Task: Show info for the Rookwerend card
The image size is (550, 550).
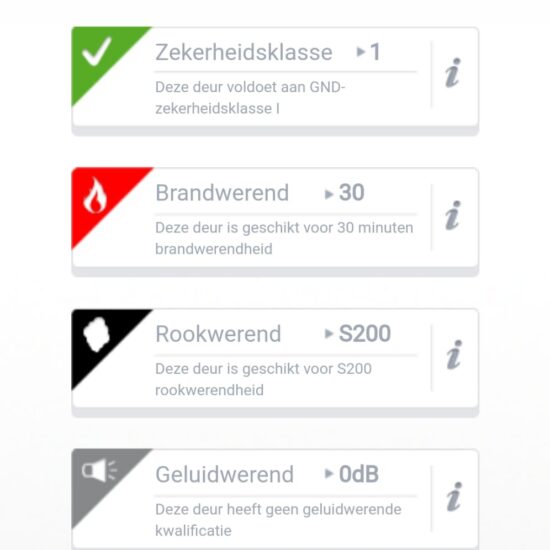Action: click(454, 355)
